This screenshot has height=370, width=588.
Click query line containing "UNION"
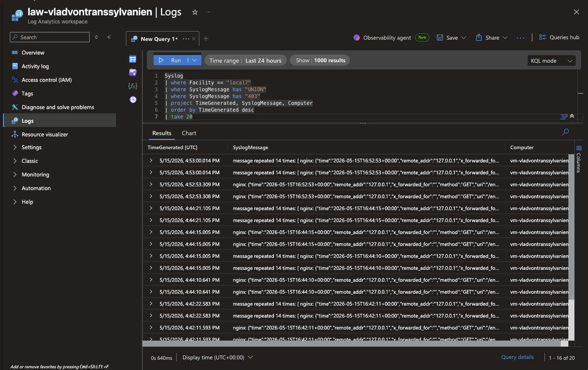pyautogui.click(x=215, y=90)
